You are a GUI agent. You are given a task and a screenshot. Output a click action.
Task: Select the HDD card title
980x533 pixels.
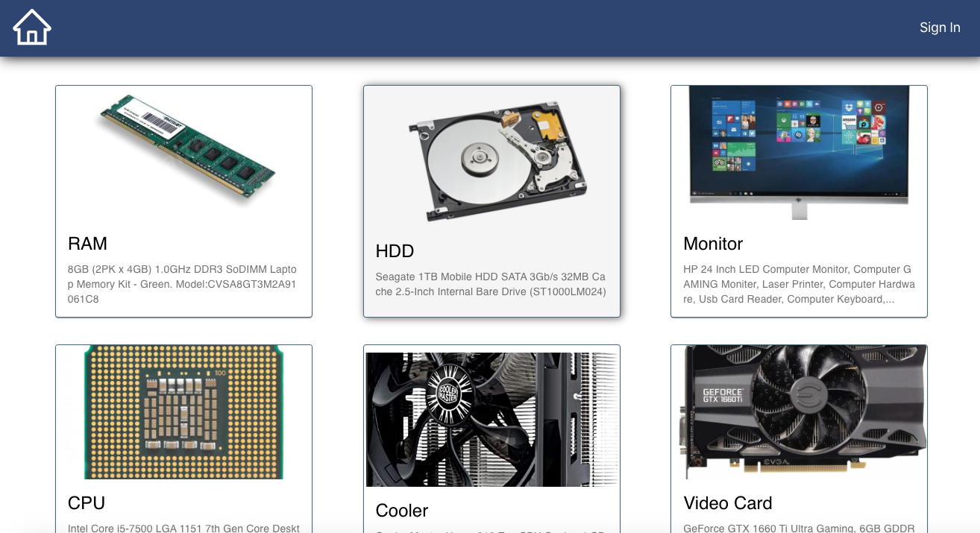(395, 251)
